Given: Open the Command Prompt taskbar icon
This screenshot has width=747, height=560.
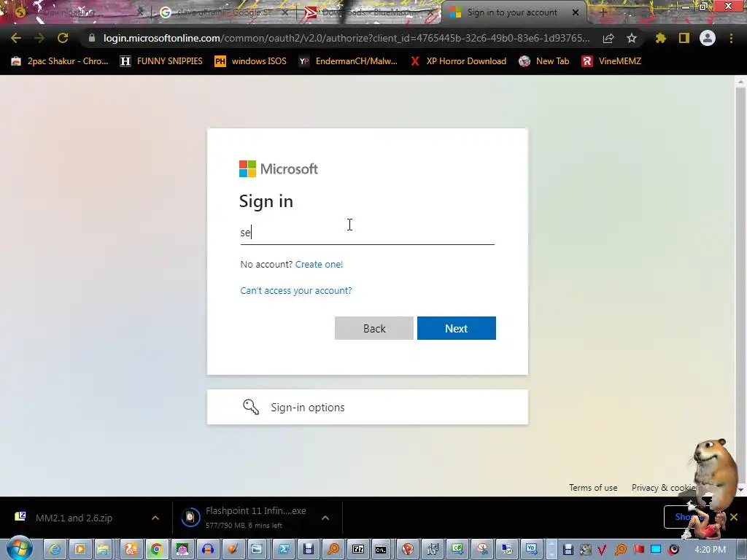Looking at the screenshot, I should coord(381,550).
